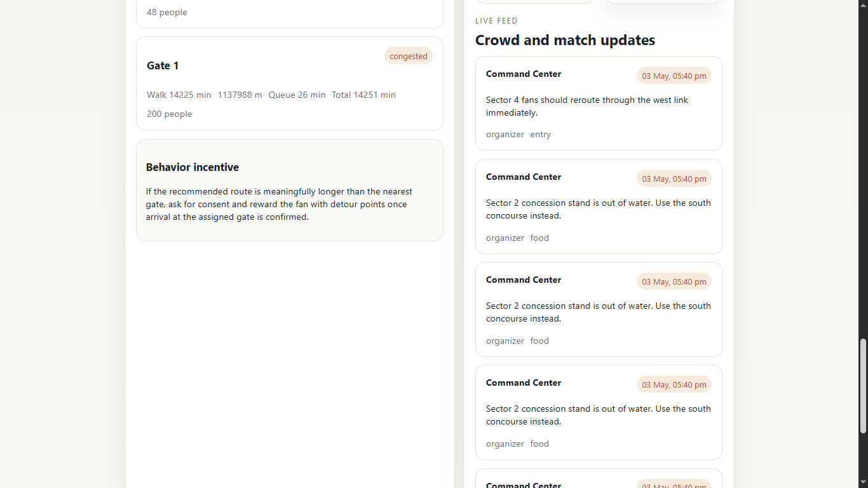Click the Crowd and match updates heading
The image size is (868, 488).
tap(565, 40)
